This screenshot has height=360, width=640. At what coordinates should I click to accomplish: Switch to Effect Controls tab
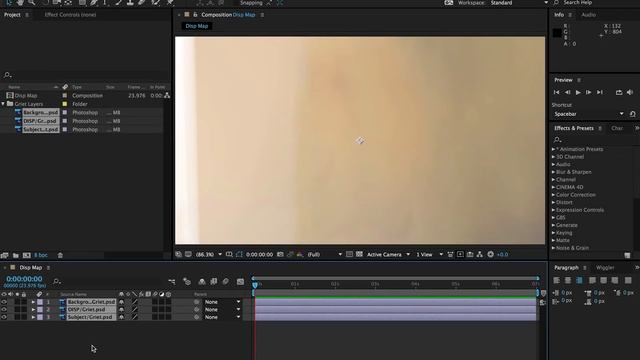click(x=70, y=15)
